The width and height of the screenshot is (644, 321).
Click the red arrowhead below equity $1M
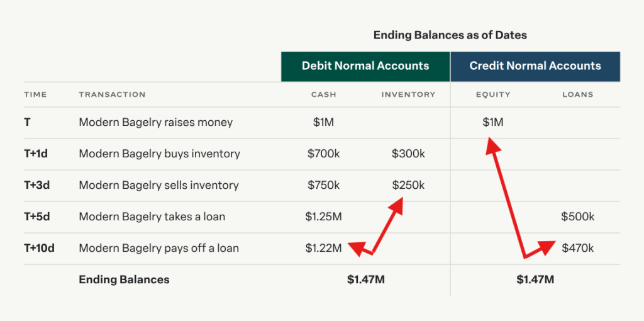point(492,148)
